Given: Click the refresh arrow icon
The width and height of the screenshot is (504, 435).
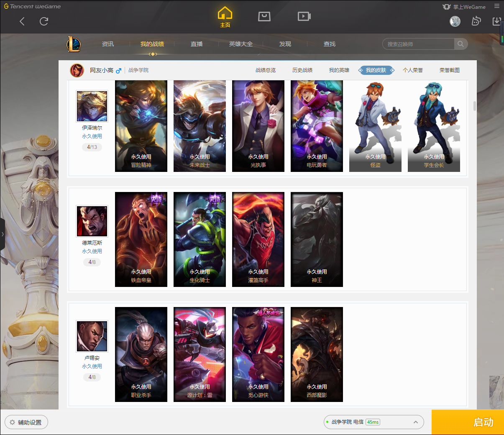Looking at the screenshot, I should (44, 21).
